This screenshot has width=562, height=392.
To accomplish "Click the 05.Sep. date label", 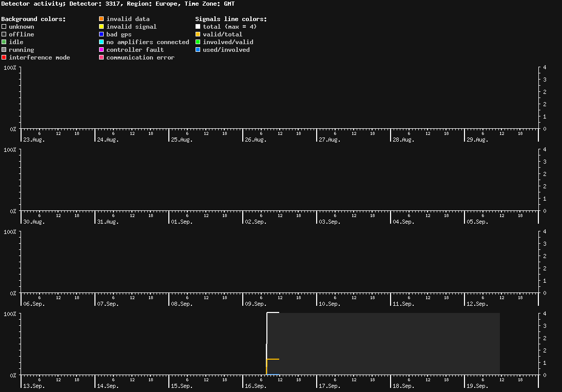I will click(477, 222).
